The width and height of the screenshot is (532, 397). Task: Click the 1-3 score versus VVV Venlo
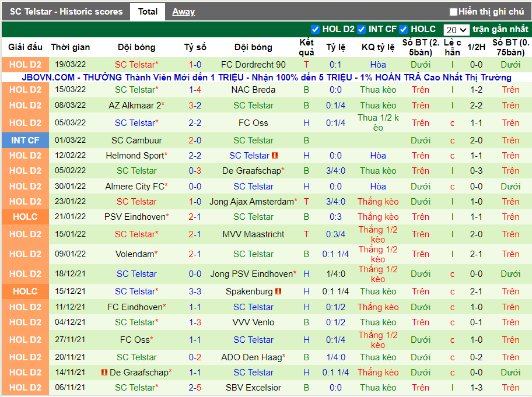click(x=195, y=322)
